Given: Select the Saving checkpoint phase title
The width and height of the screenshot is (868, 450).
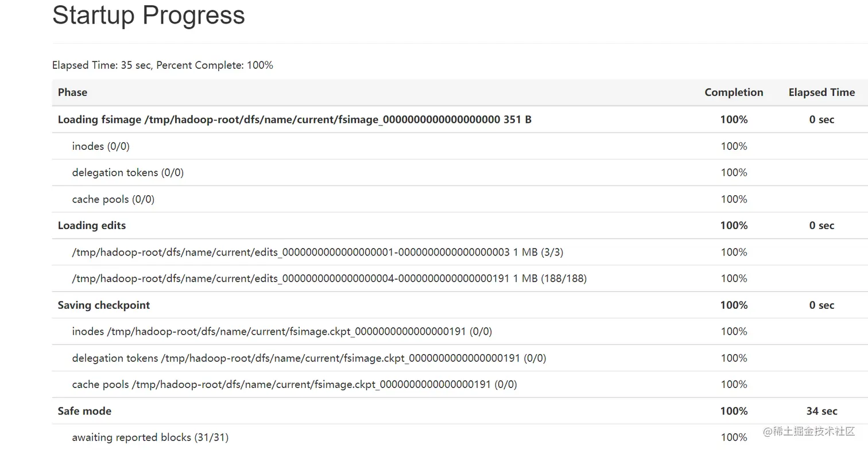Looking at the screenshot, I should (x=104, y=305).
